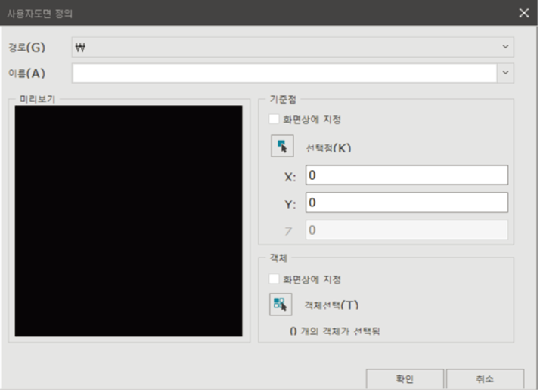538x390 pixels.
Task: Click the 객체선택(T) label text
Action: [331, 305]
